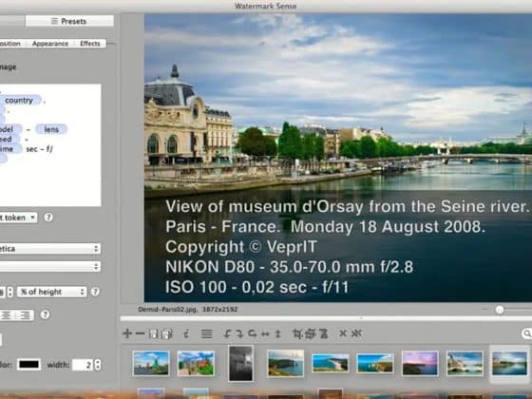The image size is (532, 399).
Task: Click the lens token in text box
Action: pyautogui.click(x=51, y=129)
